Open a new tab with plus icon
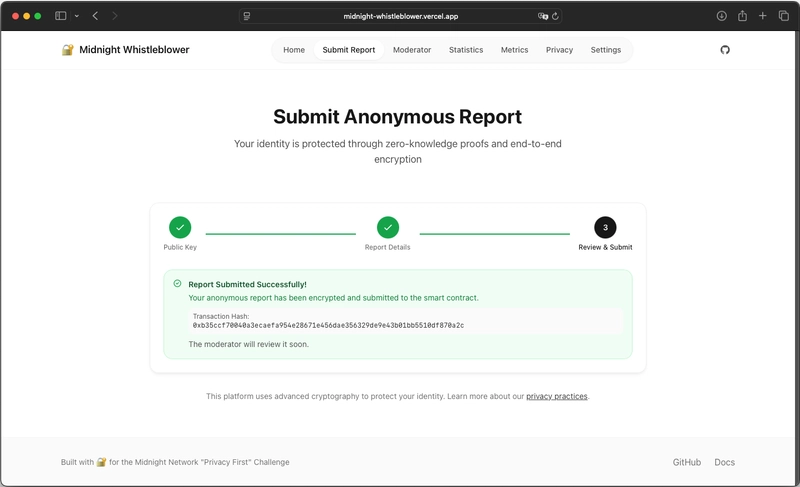The height and width of the screenshot is (487, 800). pos(763,16)
